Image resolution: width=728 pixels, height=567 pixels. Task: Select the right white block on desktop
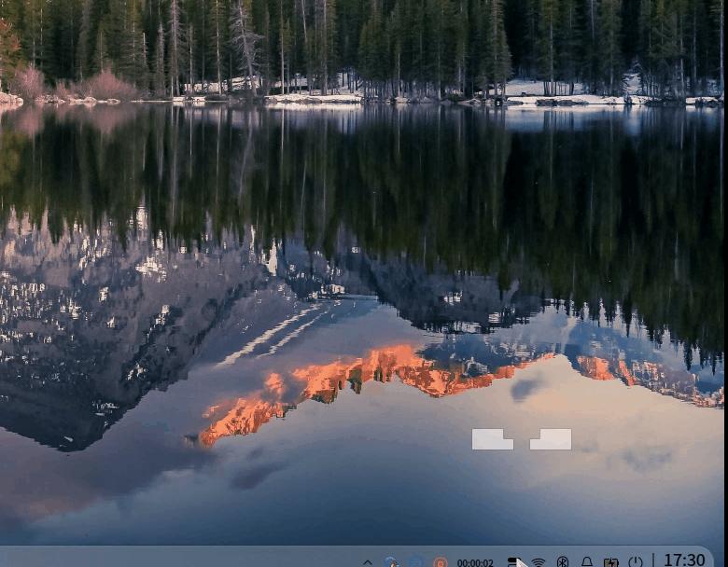click(x=551, y=439)
